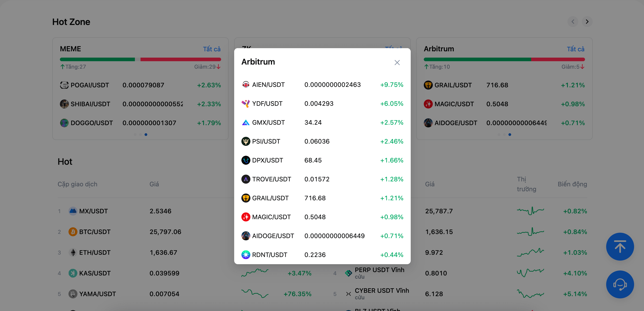
Task: Select first pagination dot in MEME card
Action: 135,135
